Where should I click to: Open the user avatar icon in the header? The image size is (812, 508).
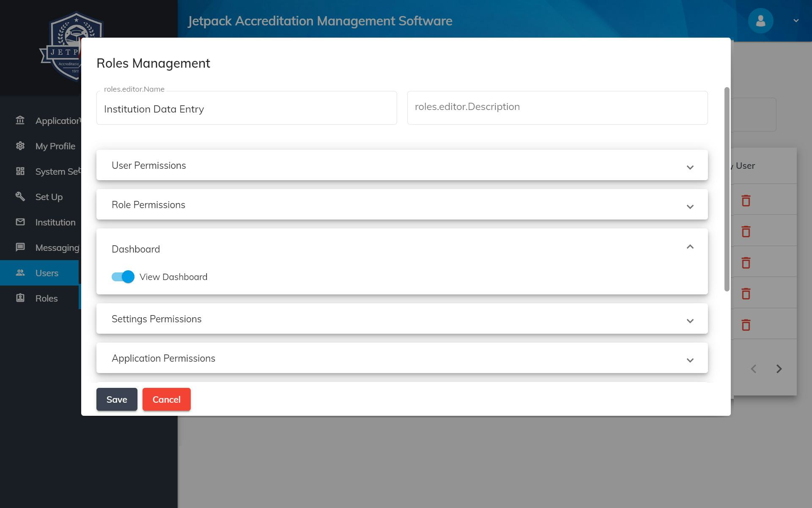pos(760,20)
